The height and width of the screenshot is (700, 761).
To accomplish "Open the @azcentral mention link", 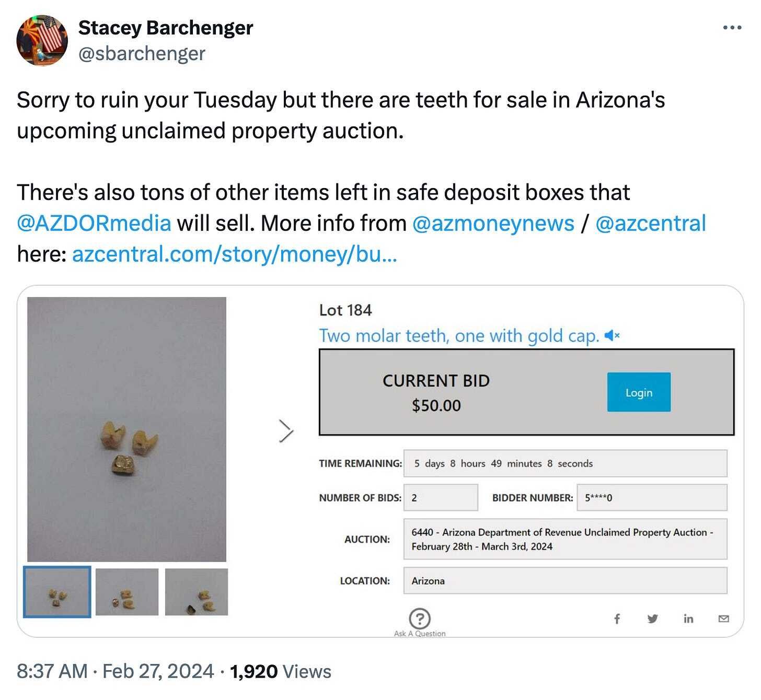I will 651,224.
